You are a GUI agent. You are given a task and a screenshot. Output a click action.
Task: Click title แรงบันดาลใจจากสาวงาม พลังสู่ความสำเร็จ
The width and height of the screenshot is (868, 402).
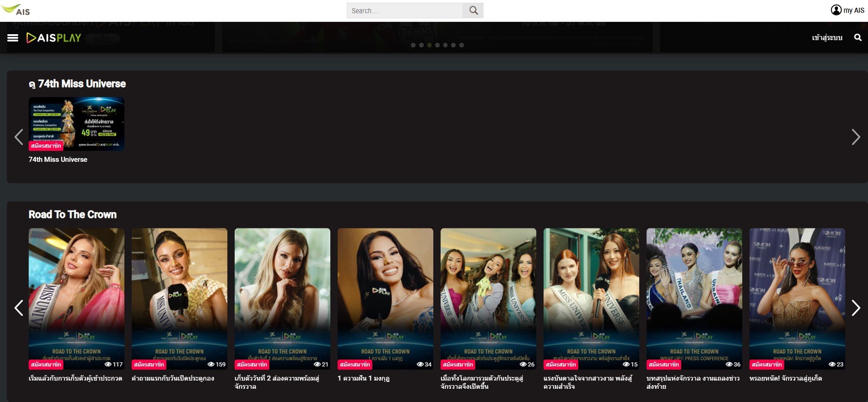point(588,382)
